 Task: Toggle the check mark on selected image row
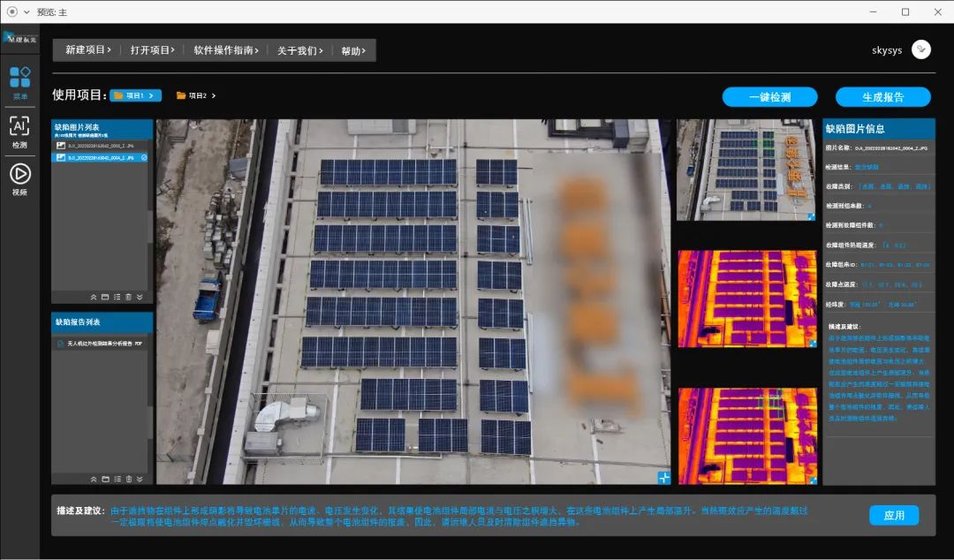tap(144, 158)
